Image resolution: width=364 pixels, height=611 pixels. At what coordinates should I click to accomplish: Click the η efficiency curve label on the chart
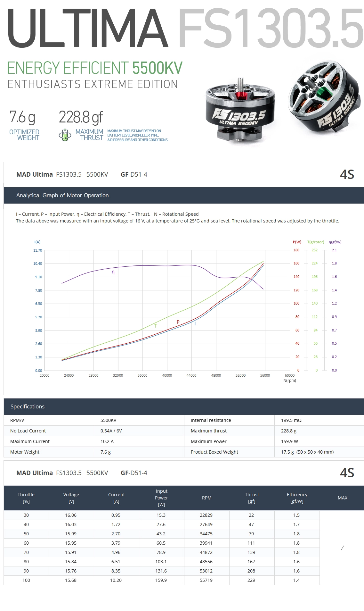pyautogui.click(x=113, y=272)
